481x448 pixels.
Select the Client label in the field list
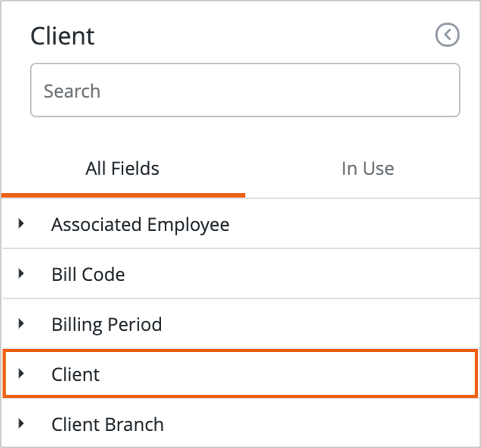point(76,374)
